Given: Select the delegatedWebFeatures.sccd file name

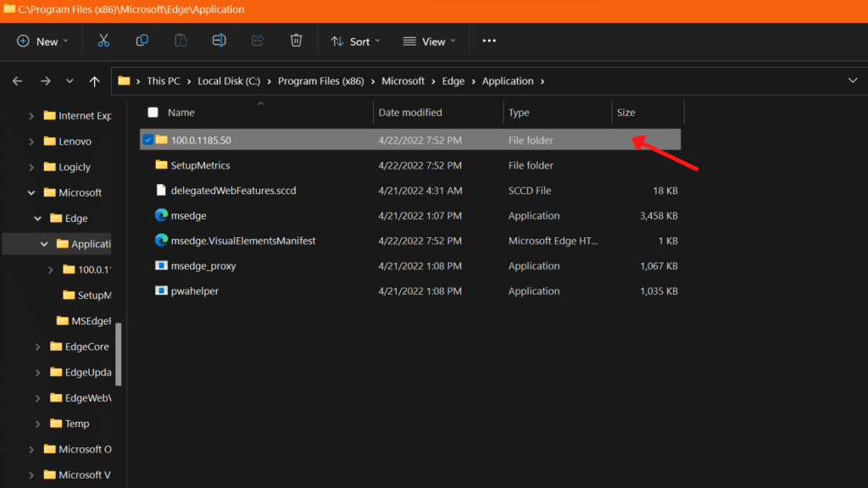Looking at the screenshot, I should (234, 190).
